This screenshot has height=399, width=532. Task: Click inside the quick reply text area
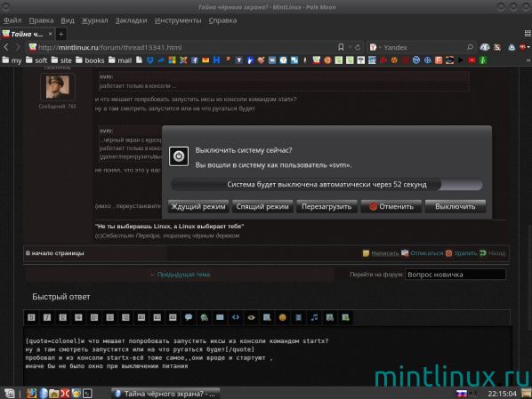[x=268, y=356]
